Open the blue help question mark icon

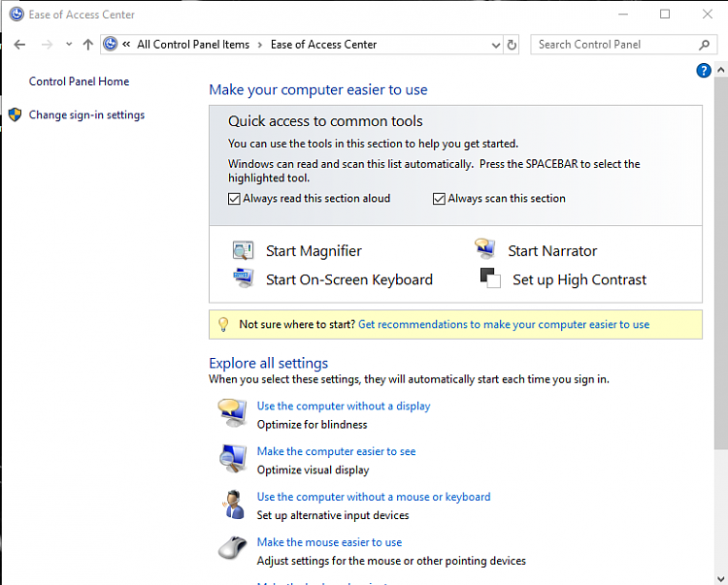click(705, 71)
